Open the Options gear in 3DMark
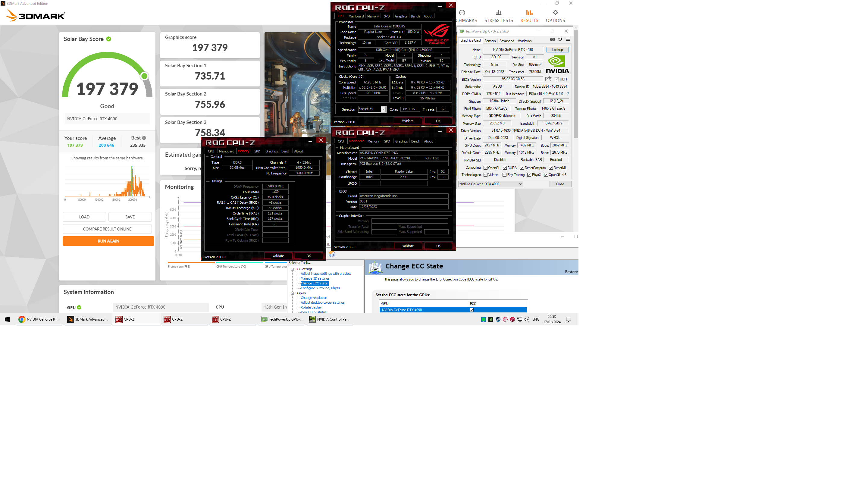868x489 pixels. tap(555, 16)
